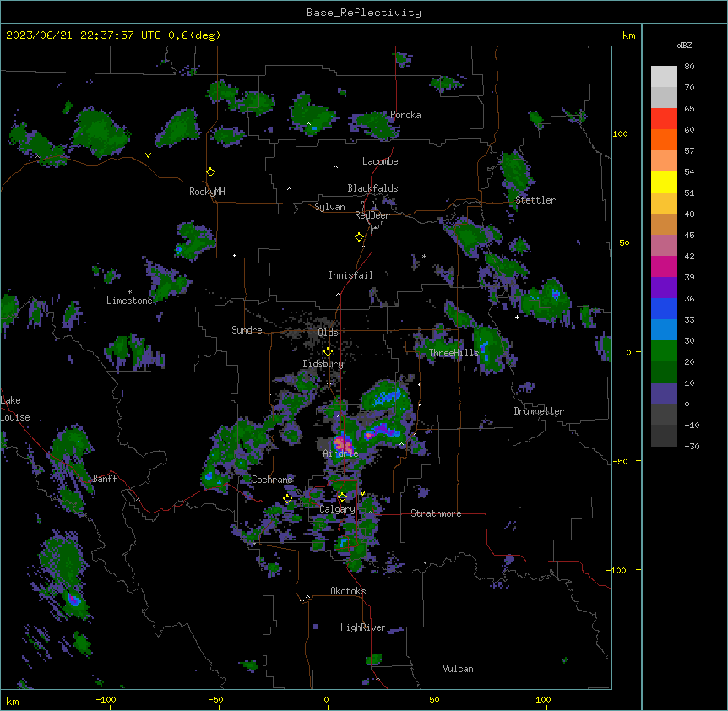Click the yellow diamond marker between Olds and Didsbury
This screenshot has height=711, width=728.
coord(328,352)
